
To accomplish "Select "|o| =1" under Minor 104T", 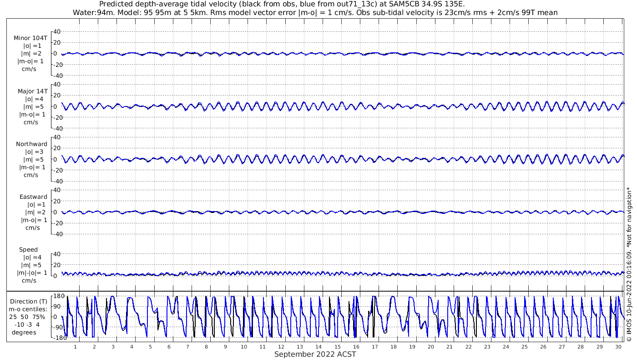I will click(32, 46).
